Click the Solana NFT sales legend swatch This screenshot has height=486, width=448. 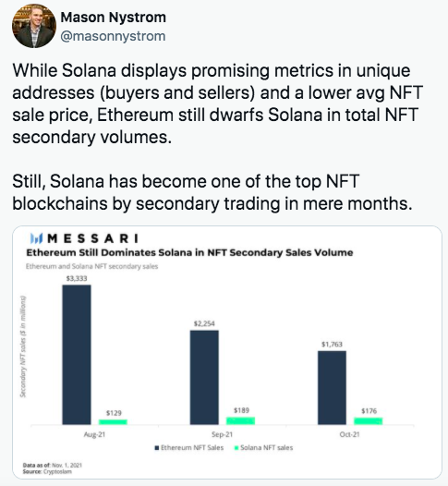236,448
